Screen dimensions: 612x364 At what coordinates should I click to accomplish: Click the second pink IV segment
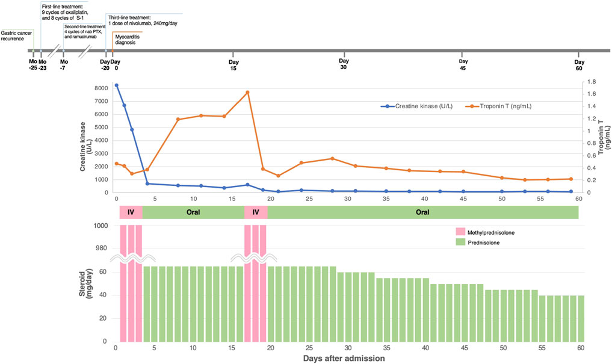click(x=256, y=212)
